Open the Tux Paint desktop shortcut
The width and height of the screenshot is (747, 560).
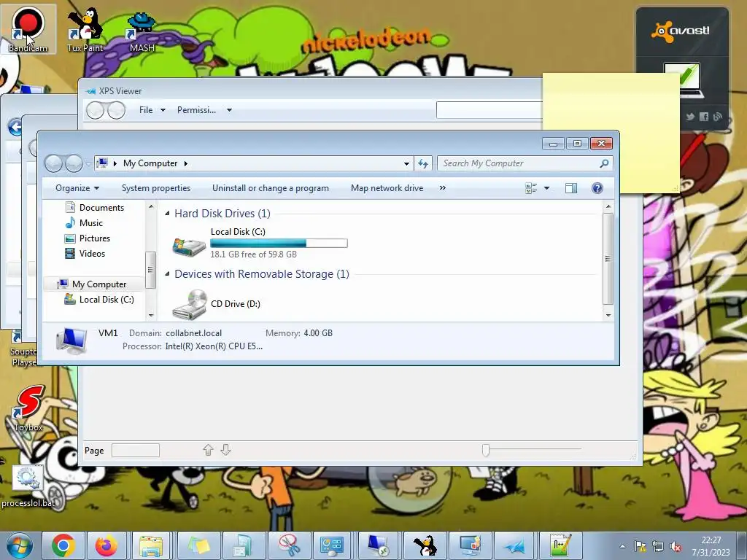pos(85,28)
